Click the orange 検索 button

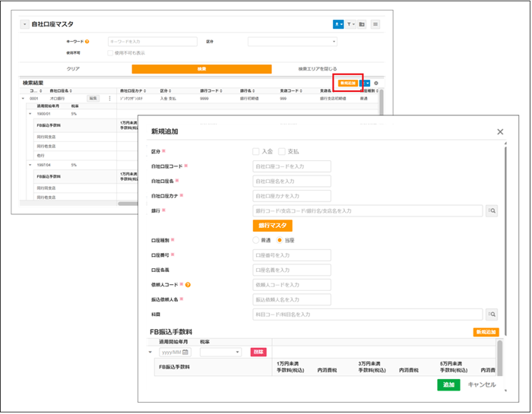click(x=201, y=69)
